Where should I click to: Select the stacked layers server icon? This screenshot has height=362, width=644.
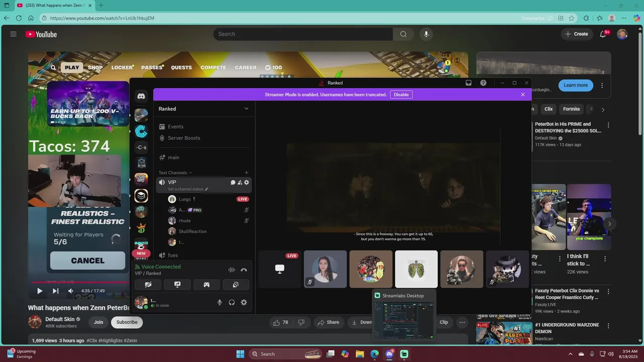[x=141, y=196]
